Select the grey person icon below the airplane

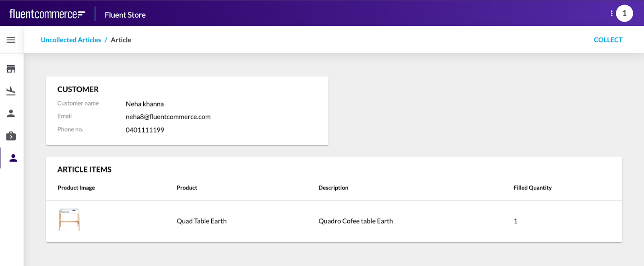point(11,114)
